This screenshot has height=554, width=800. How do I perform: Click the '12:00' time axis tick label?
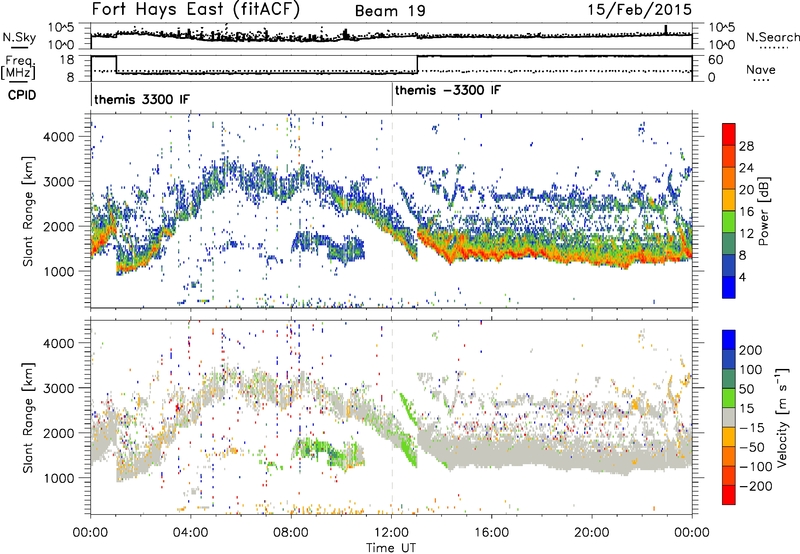(391, 533)
